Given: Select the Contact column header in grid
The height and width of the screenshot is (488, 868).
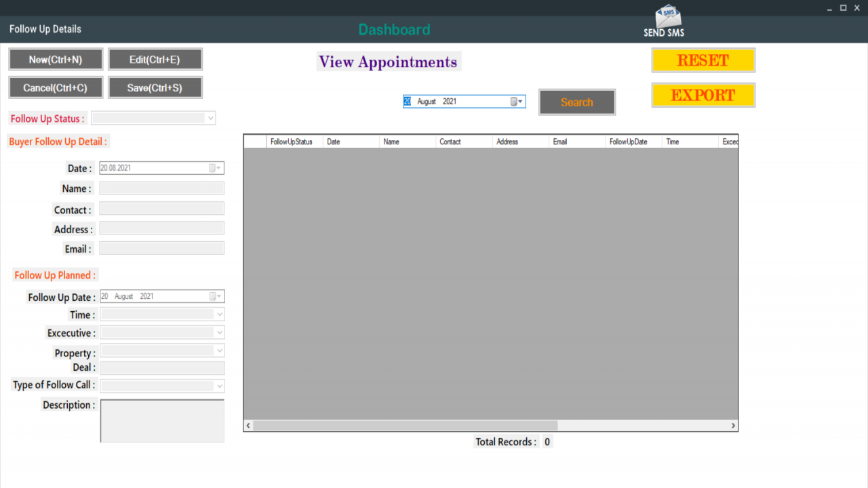Looking at the screenshot, I should (465, 142).
